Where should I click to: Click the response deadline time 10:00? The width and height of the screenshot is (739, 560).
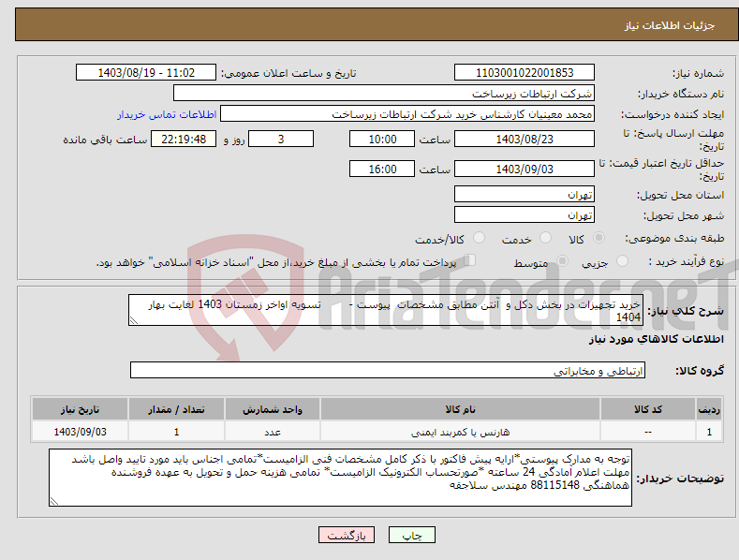(382, 139)
